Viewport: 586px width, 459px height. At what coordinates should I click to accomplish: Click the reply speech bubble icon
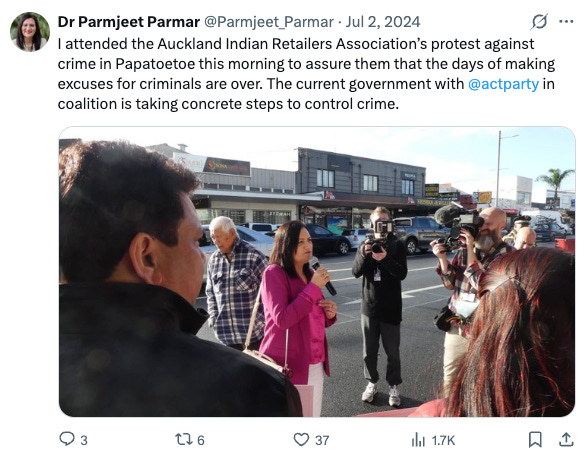click(67, 439)
